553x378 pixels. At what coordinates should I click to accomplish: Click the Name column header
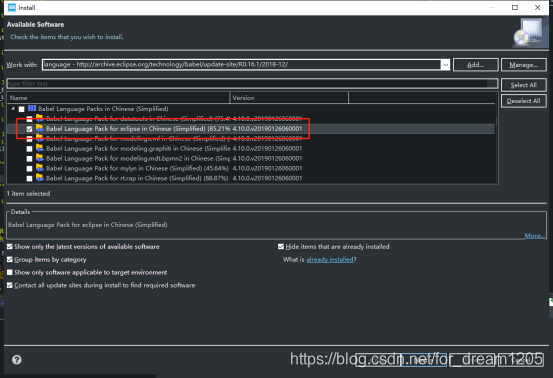tap(118, 98)
